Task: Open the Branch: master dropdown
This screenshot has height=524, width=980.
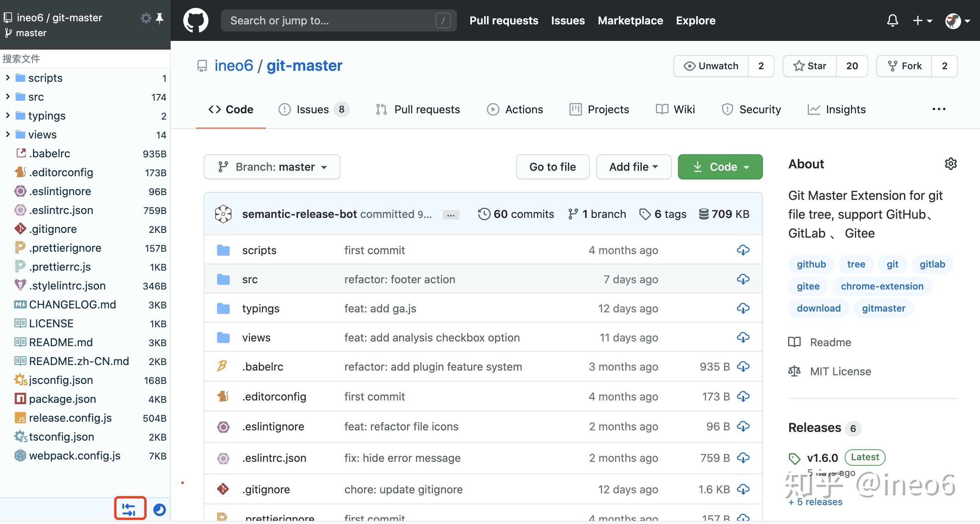Action: click(272, 167)
